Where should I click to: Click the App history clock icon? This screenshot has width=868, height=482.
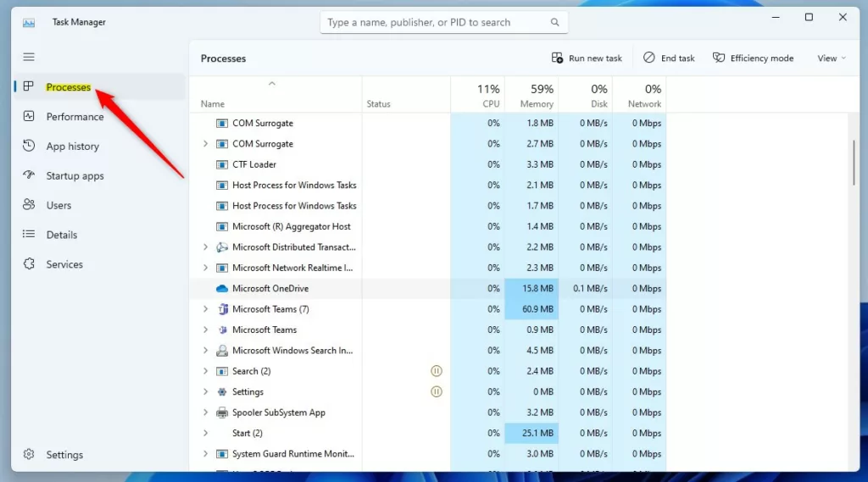coord(29,146)
